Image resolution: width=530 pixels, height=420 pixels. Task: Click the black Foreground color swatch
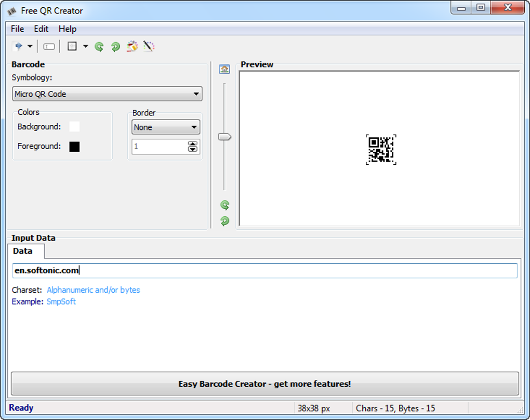(x=74, y=147)
